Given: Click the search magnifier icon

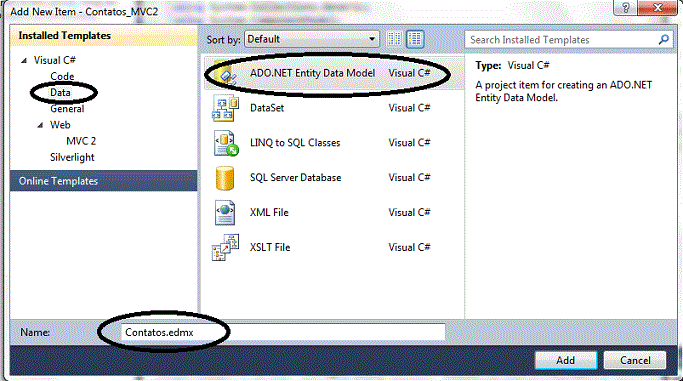Looking at the screenshot, I should coord(664,40).
